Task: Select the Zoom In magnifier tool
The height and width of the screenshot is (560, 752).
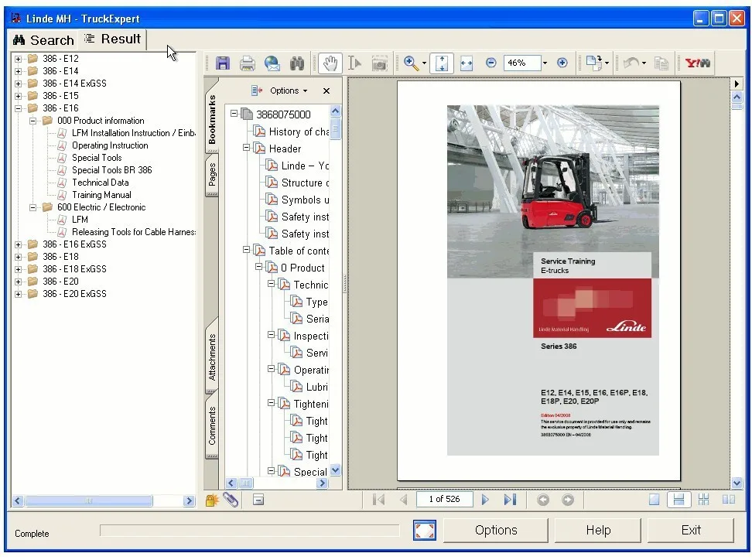Action: click(411, 63)
